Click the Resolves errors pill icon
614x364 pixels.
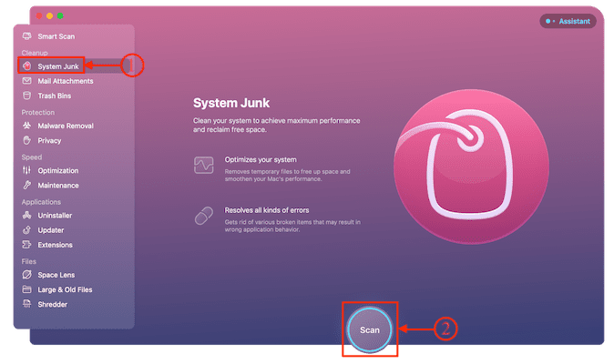pyautogui.click(x=204, y=216)
